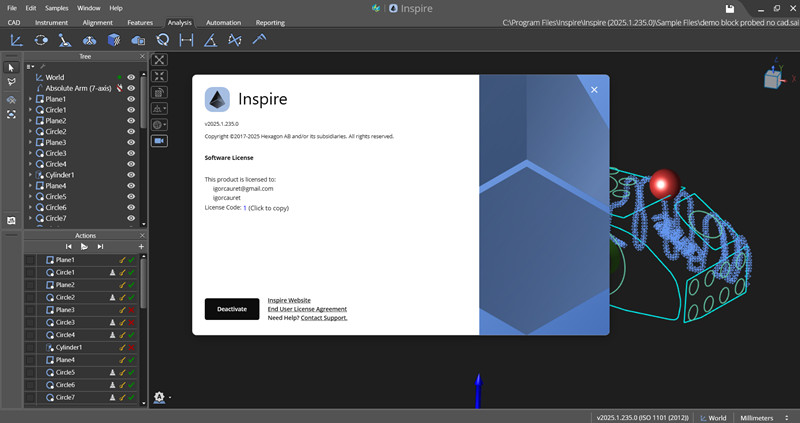Image resolution: width=800 pixels, height=423 pixels.
Task: Click the probe-on-triangle toolbar icon
Action: (x=65, y=40)
